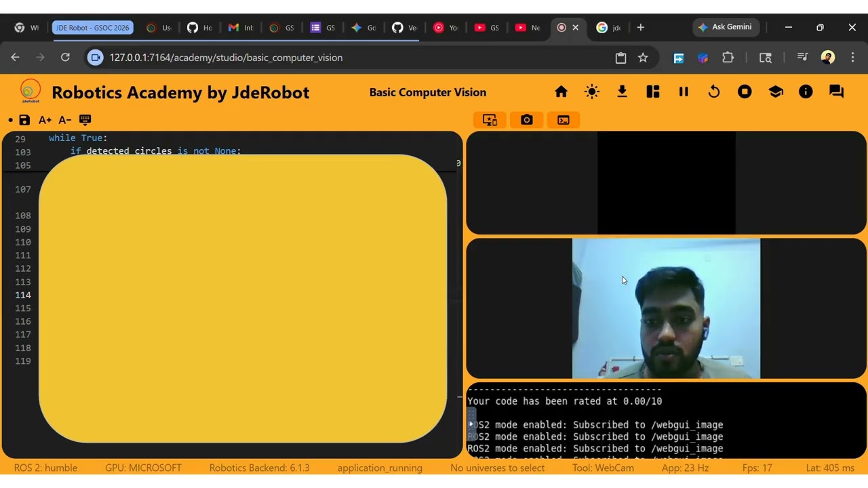Switch to the Gemini 'Go' browser tab
Image resolution: width=868 pixels, height=488 pixels.
pyautogui.click(x=363, y=28)
